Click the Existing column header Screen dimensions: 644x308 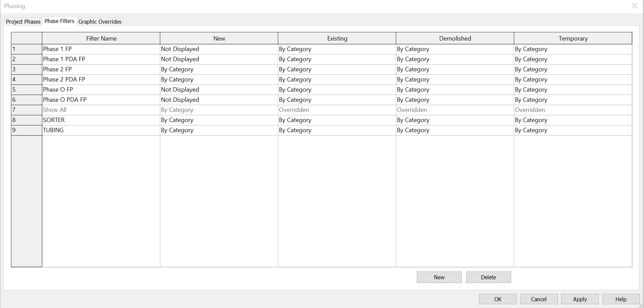click(337, 38)
